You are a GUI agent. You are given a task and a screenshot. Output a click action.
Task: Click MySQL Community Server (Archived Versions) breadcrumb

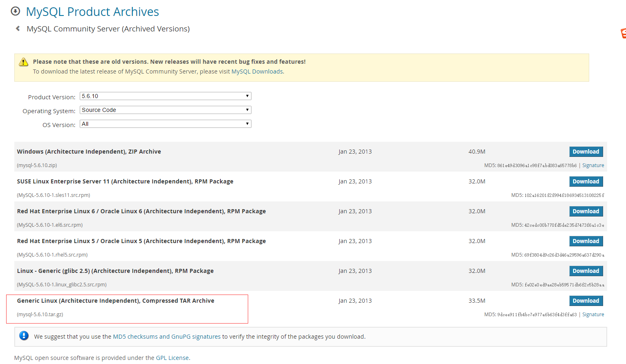[108, 29]
